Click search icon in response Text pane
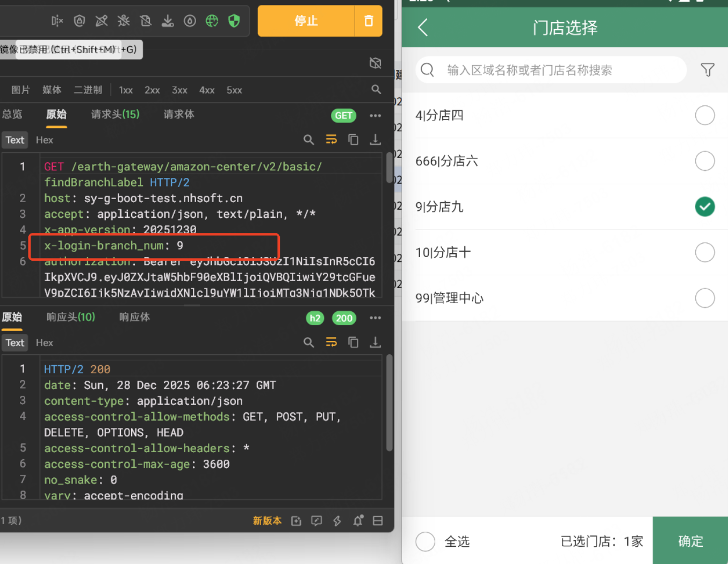 click(308, 342)
